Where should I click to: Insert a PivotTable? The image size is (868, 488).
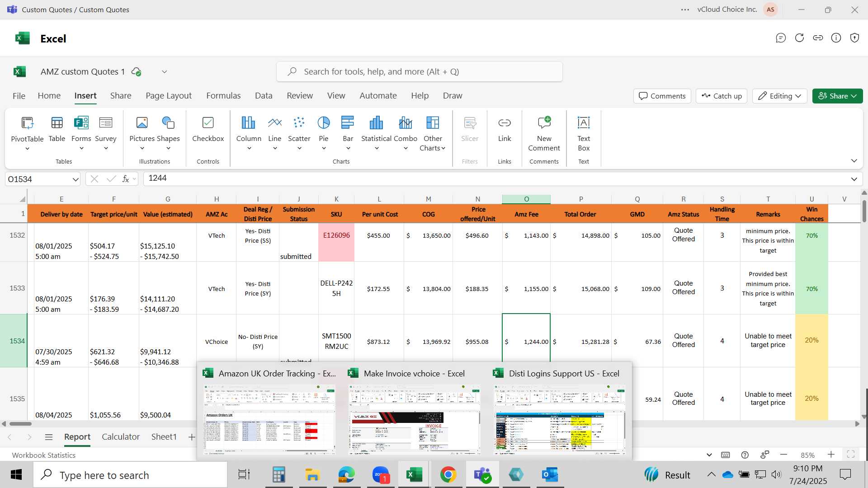27,129
